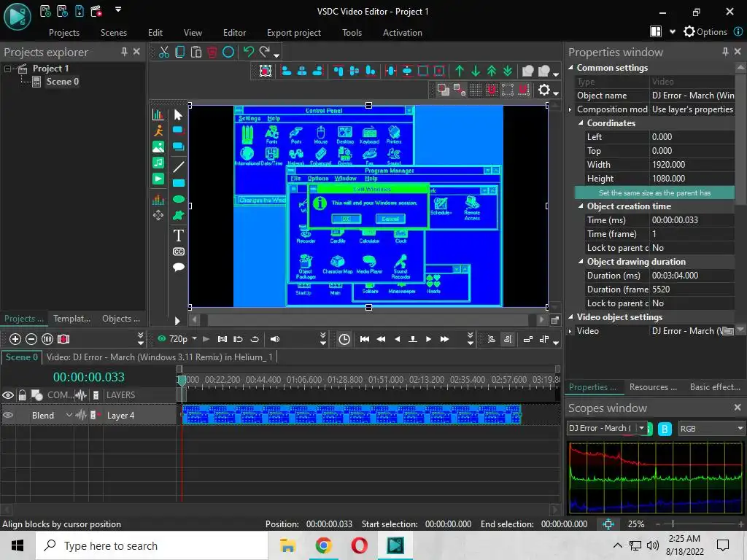Collapse Object creation time section
Screen dimensions: 747x560
point(581,206)
